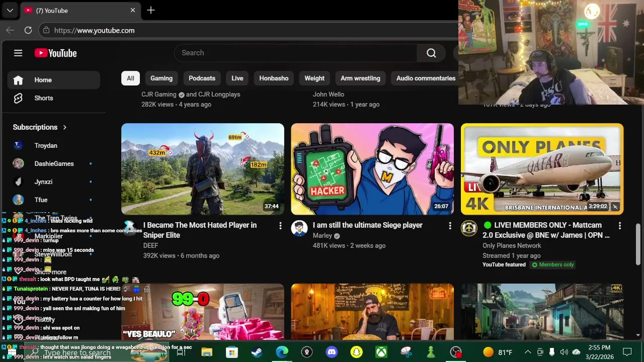Select the Honbasho filter chip
Screen dimensions: 644x362
click(274, 78)
